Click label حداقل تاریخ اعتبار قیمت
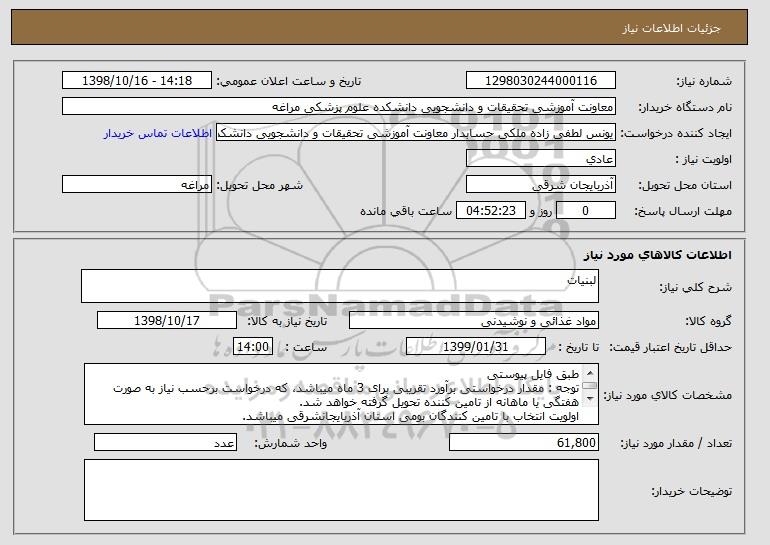The image size is (770, 545). 671,347
